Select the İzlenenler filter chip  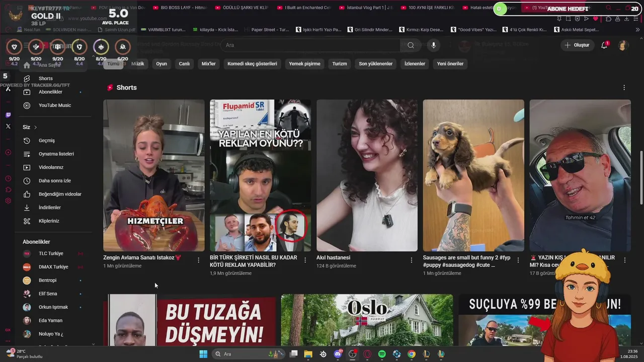tap(415, 64)
